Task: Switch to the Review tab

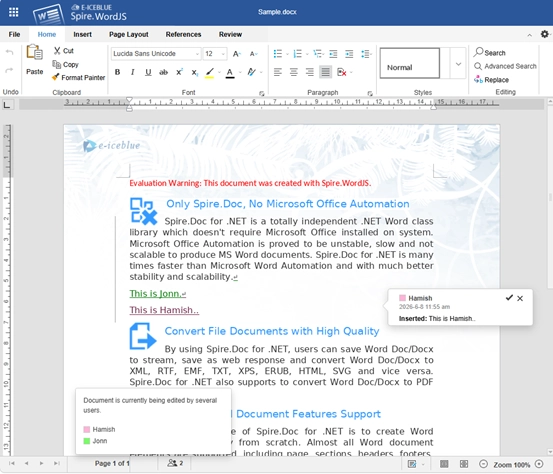Action: [230, 35]
